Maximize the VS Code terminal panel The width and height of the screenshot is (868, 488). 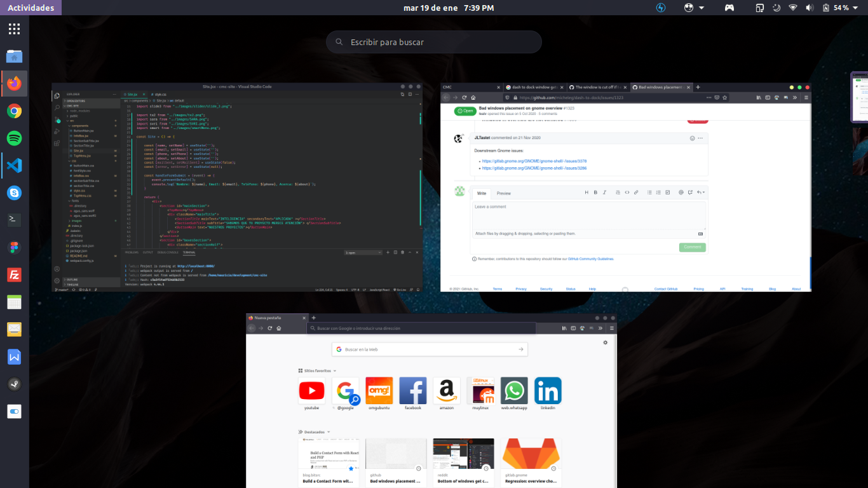(410, 252)
